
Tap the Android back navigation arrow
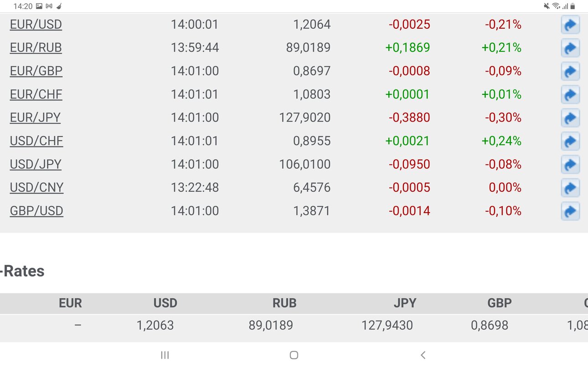[x=423, y=355]
